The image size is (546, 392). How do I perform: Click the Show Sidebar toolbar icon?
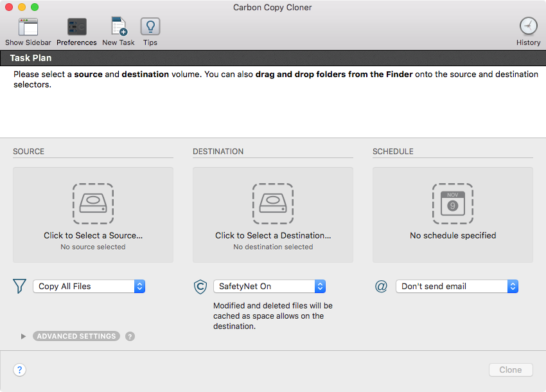point(28,27)
